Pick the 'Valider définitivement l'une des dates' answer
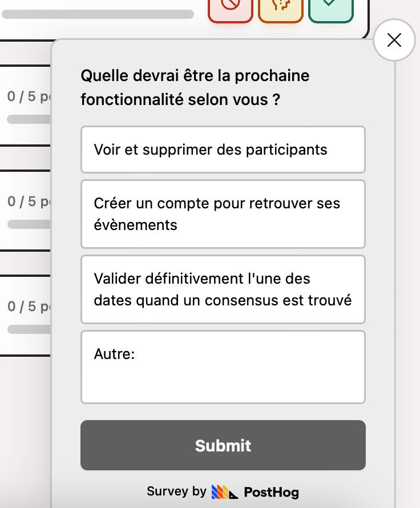The width and height of the screenshot is (420, 508). pos(223,289)
